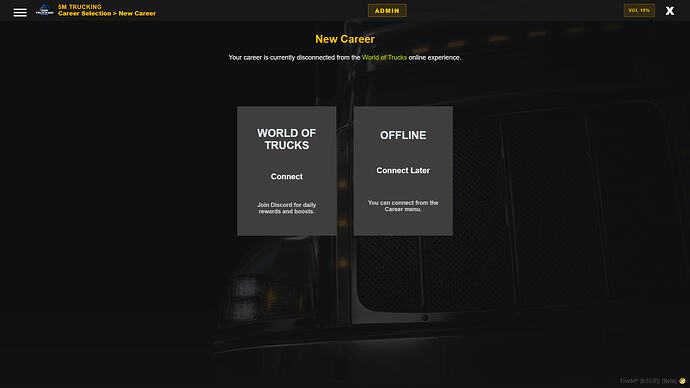The image size is (690, 388).
Task: Click the Career Selection breadcrumb
Action: (84, 14)
